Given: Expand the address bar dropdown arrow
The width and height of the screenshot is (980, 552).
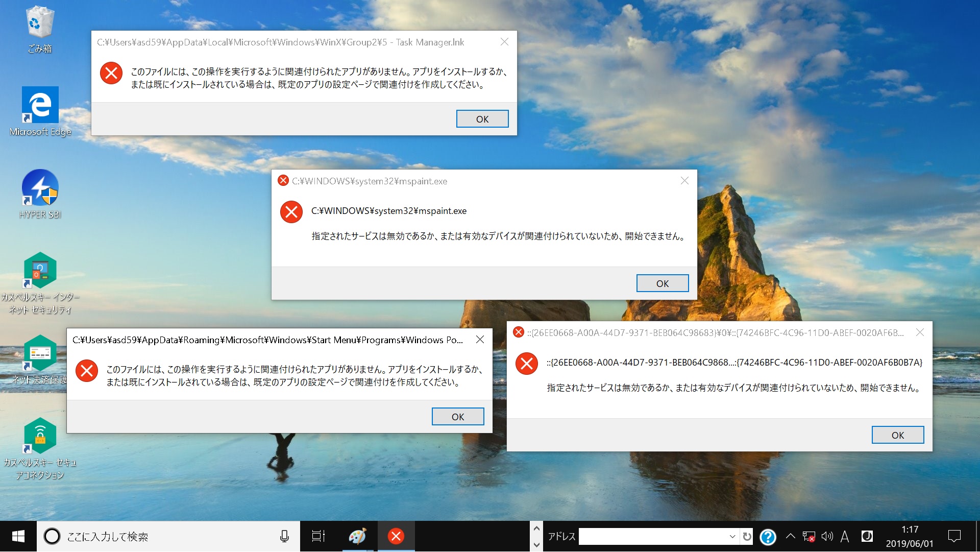Looking at the screenshot, I should pos(732,537).
